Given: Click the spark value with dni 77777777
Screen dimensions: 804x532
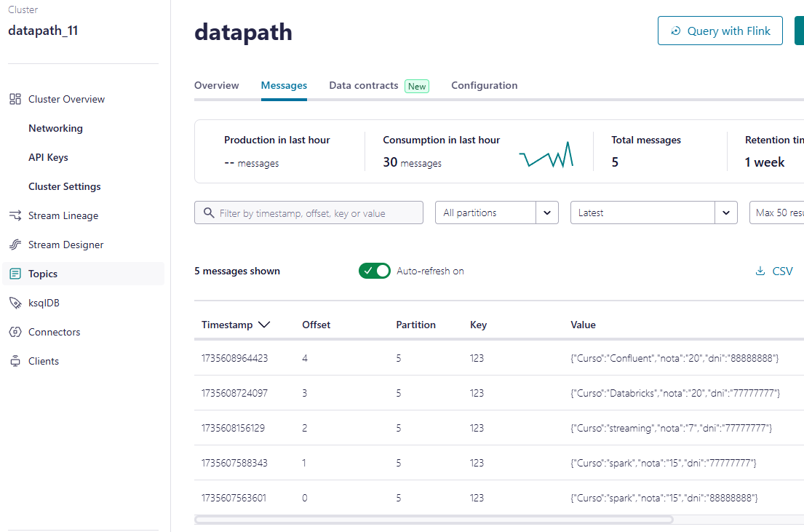Looking at the screenshot, I should (x=664, y=463).
